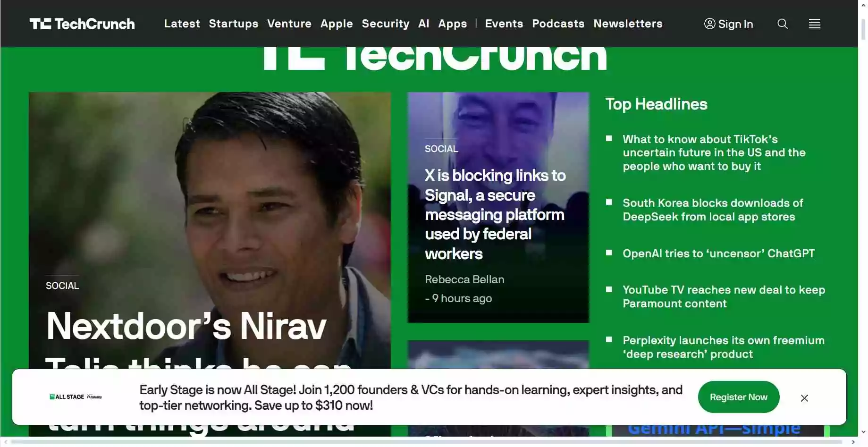
Task: Click the Sign In user icon
Action: tap(709, 24)
